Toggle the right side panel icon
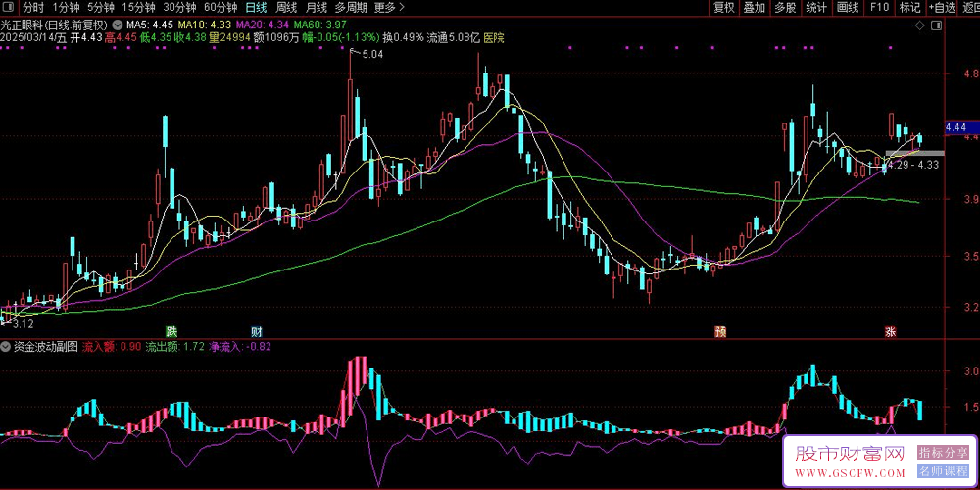This screenshot has height=490, width=980. coord(936,25)
